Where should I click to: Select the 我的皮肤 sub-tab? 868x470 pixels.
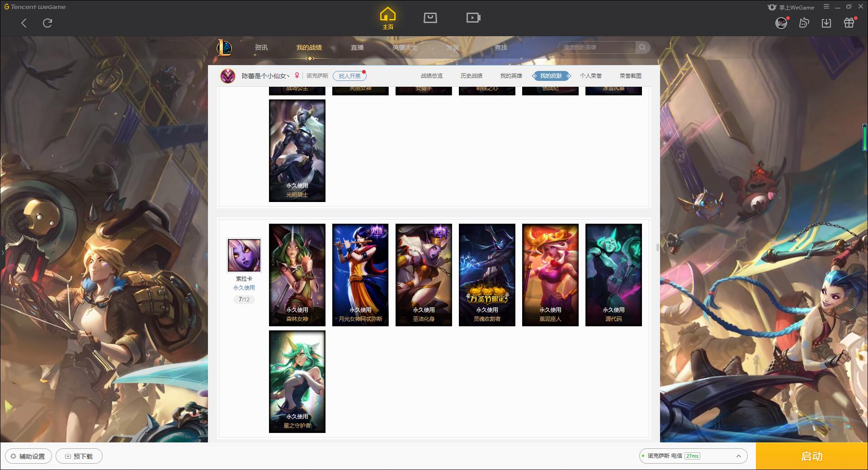pos(551,76)
